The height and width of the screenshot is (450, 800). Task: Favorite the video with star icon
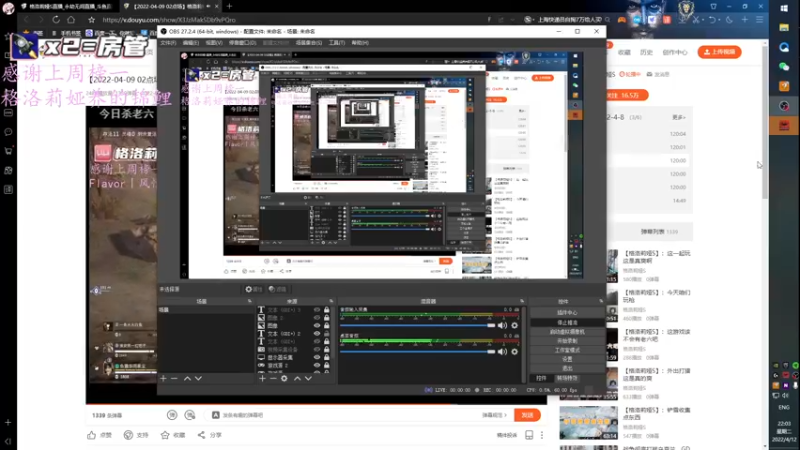(x=165, y=435)
